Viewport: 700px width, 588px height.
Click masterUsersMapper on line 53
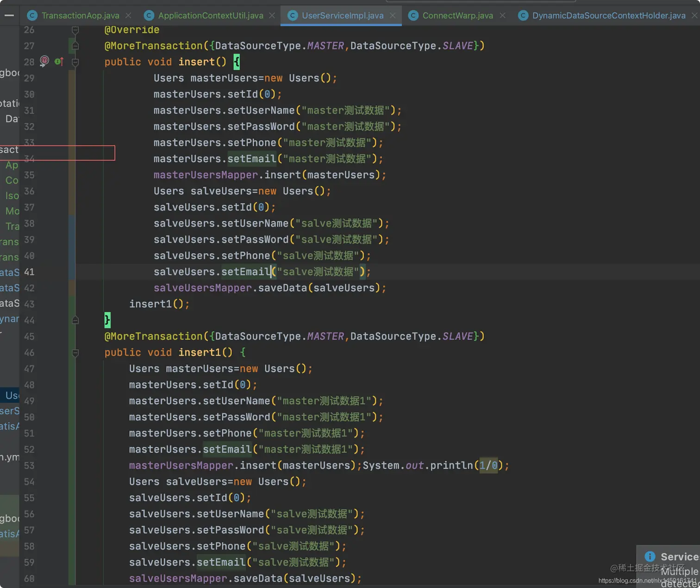click(x=181, y=466)
